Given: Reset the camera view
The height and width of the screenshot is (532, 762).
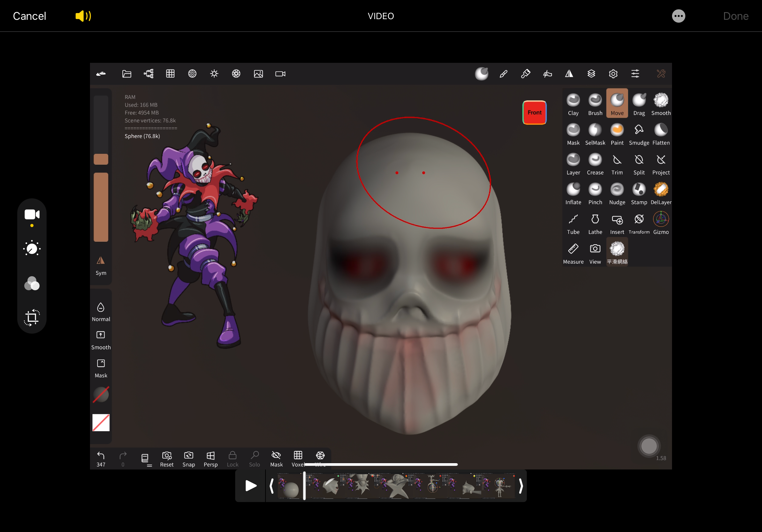Looking at the screenshot, I should point(167,459).
